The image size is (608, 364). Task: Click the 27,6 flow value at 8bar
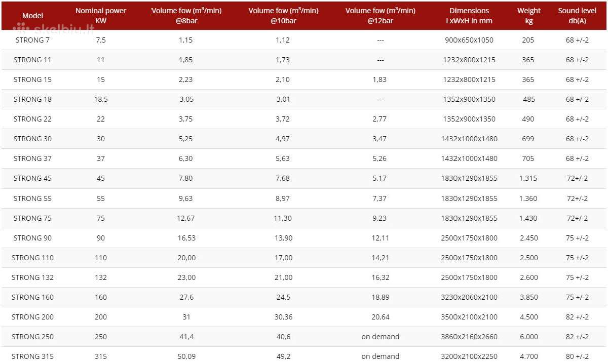[x=186, y=297]
